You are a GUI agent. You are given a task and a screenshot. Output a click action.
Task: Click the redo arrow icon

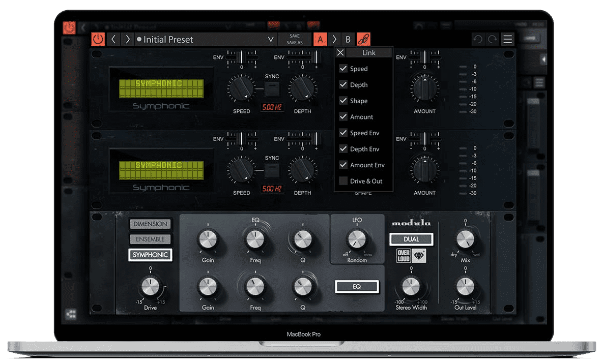click(x=492, y=39)
